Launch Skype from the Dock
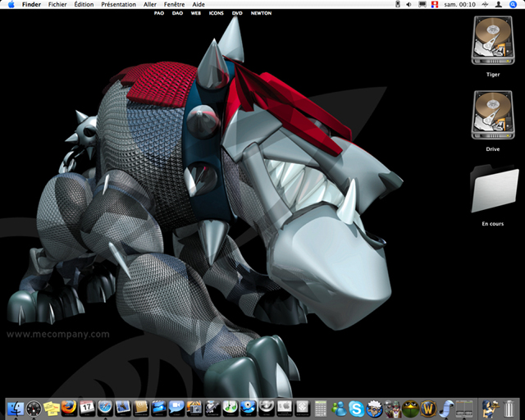Viewport: 525px width, 420px height. (x=357, y=409)
